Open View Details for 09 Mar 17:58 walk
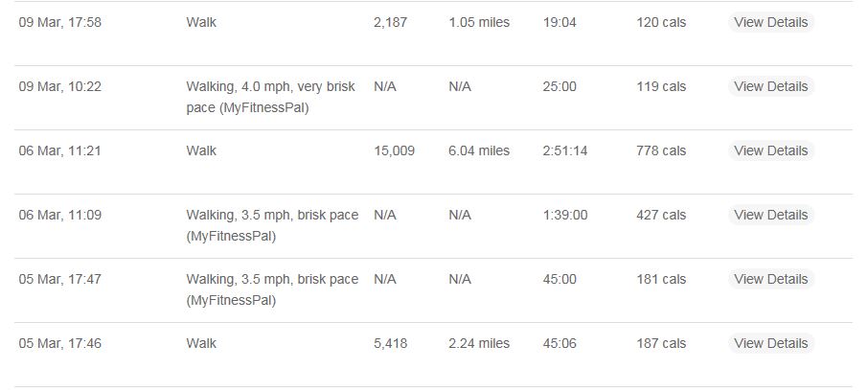The image size is (868, 392). (770, 22)
